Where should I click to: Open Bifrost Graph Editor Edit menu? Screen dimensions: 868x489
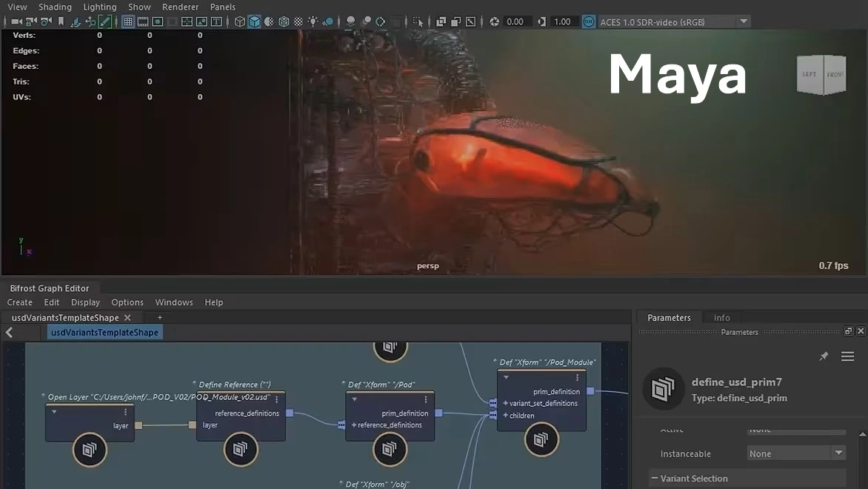[52, 302]
